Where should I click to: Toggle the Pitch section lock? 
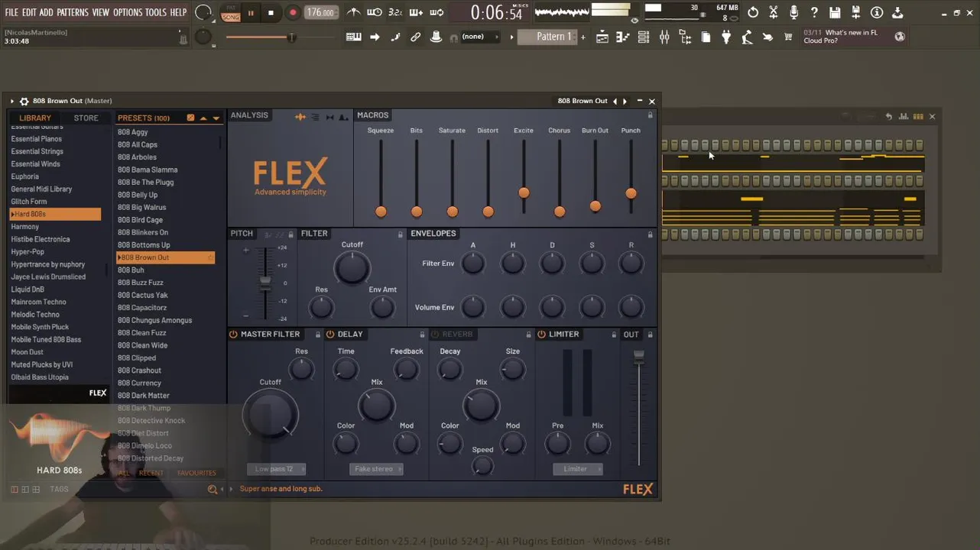point(290,234)
